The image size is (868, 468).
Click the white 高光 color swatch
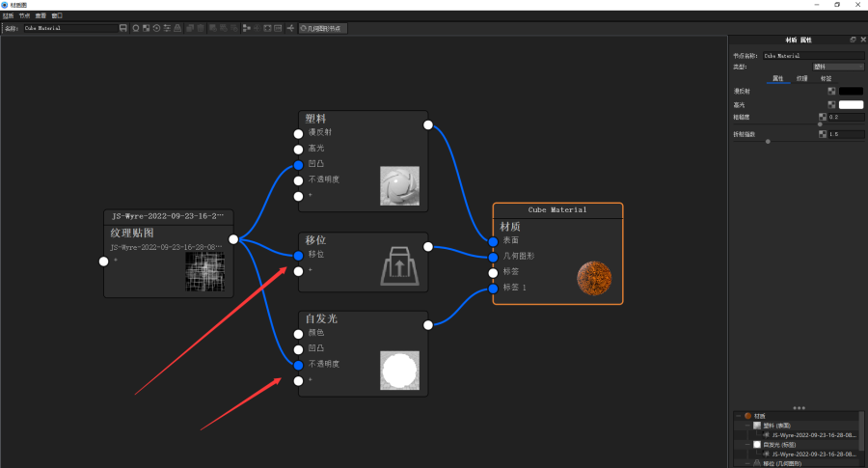coord(851,104)
